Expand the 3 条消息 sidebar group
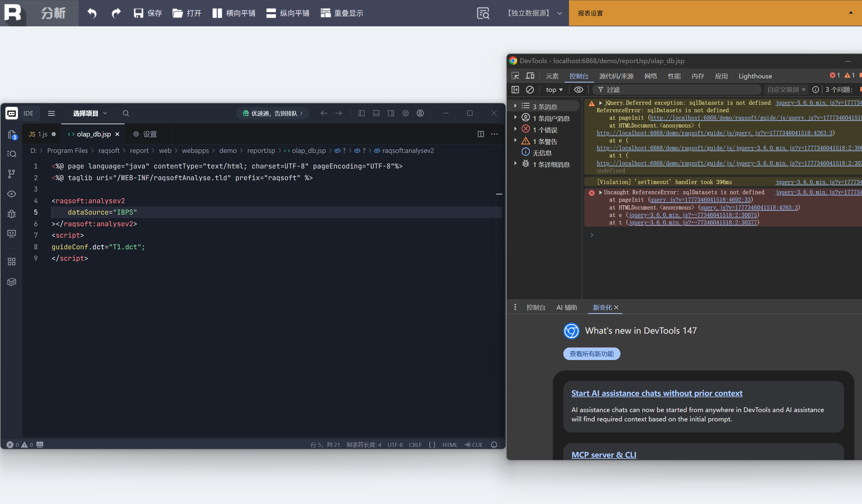Image resolution: width=862 pixels, height=504 pixels. click(x=515, y=106)
